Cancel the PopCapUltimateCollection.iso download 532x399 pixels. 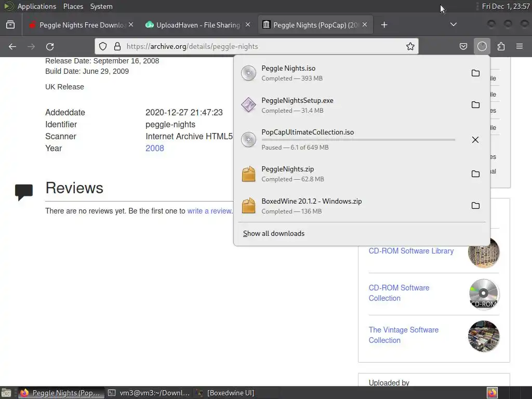pos(475,140)
